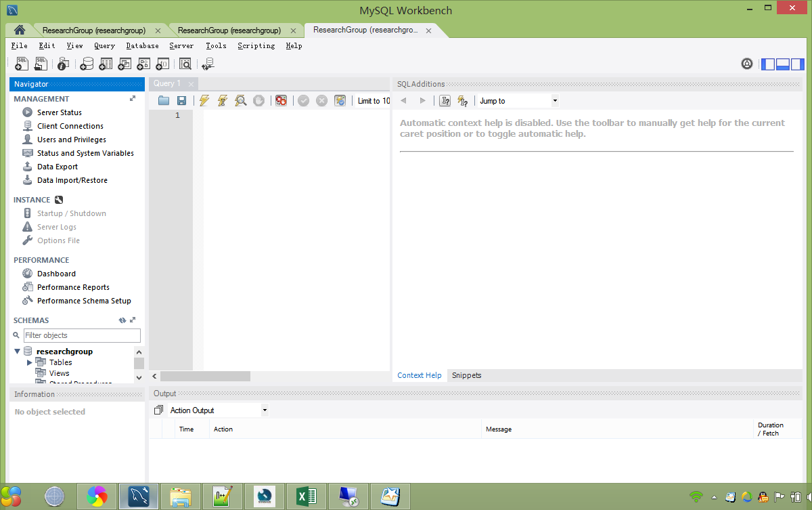Toggle continue on error button

tap(281, 100)
